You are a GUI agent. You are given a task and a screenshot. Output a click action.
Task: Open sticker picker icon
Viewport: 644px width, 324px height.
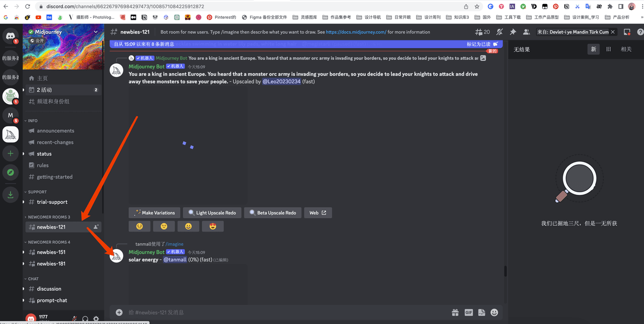click(x=481, y=312)
